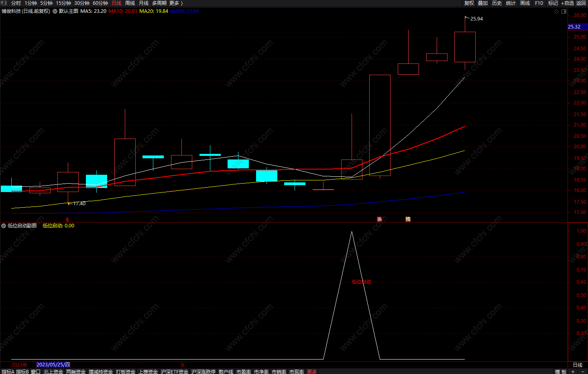Activate 画线 drawing tools
Screen dimensions: 588x374
click(525, 3)
